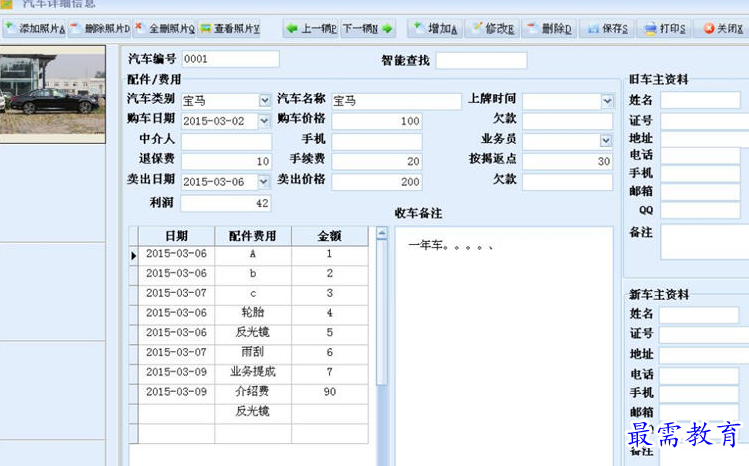Click the 日期 column header

[x=176, y=236]
